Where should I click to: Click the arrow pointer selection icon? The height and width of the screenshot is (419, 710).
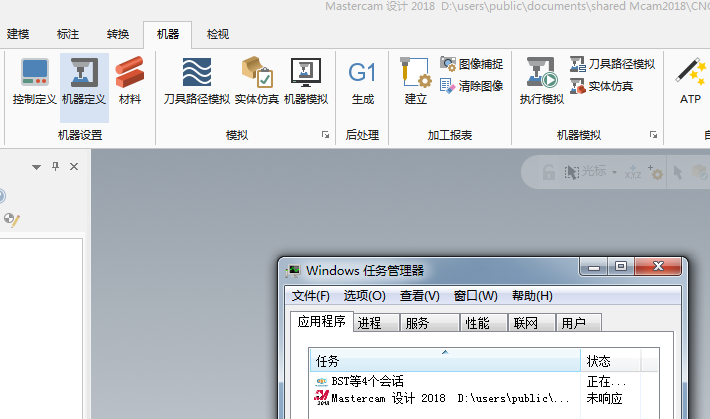pos(678,172)
